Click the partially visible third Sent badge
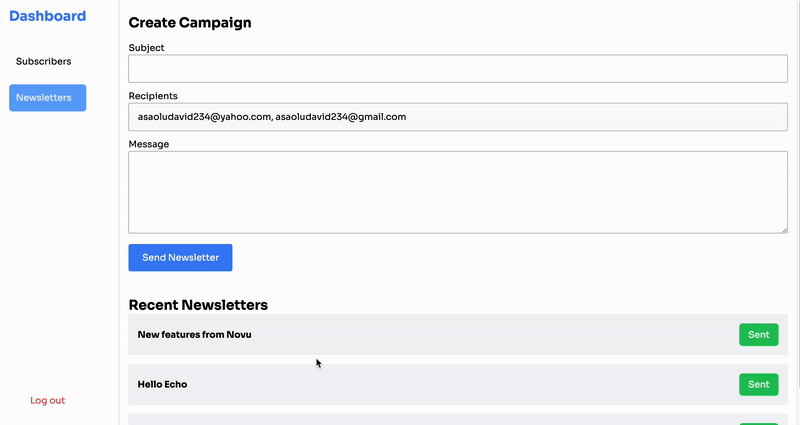This screenshot has height=425, width=800. click(x=758, y=422)
